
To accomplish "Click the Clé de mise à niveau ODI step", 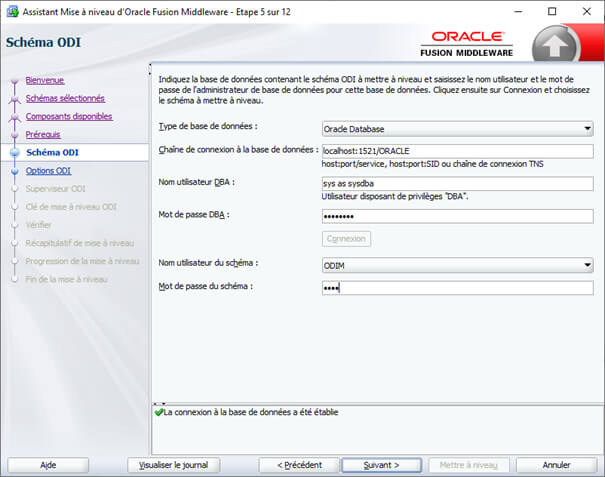I will pyautogui.click(x=71, y=207).
